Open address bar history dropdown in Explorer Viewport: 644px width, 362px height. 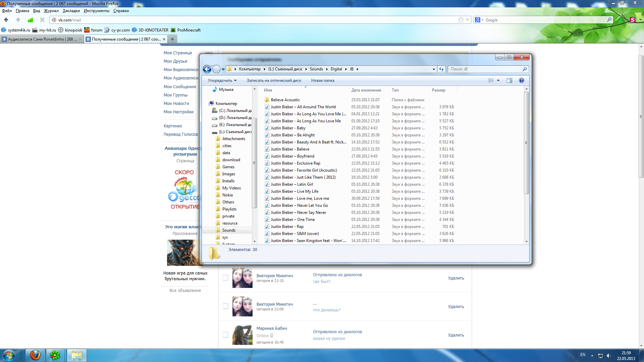click(x=434, y=69)
